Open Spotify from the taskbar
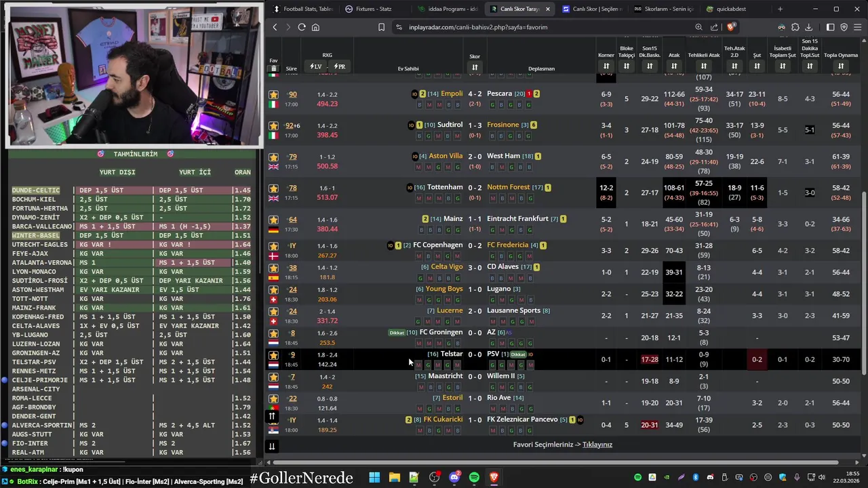 (x=474, y=477)
